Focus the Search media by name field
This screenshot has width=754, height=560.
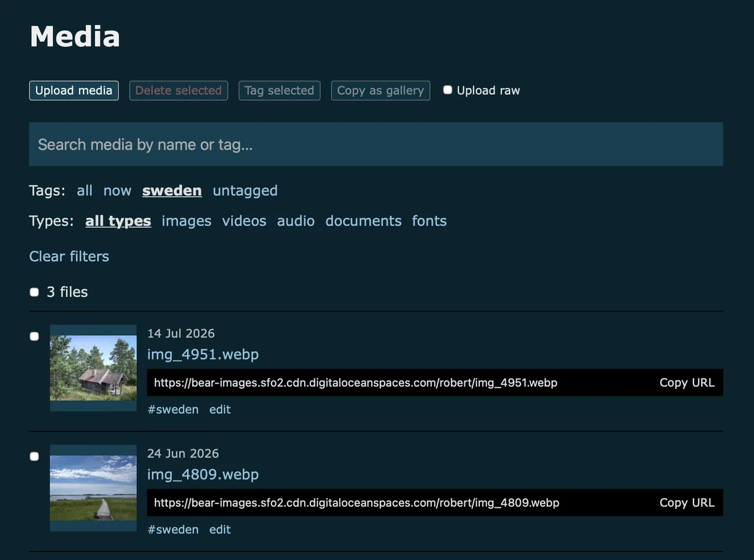click(376, 144)
